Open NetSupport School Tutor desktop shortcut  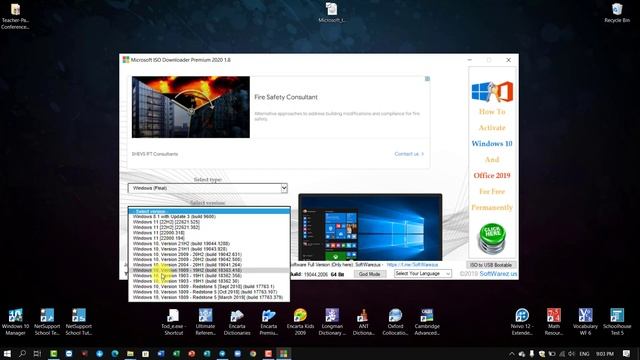tap(79, 322)
